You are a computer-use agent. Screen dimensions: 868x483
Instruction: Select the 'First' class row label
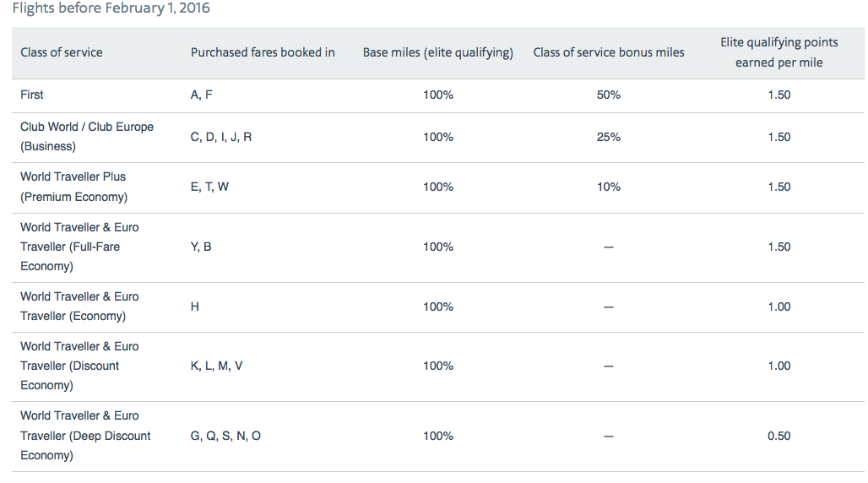32,95
